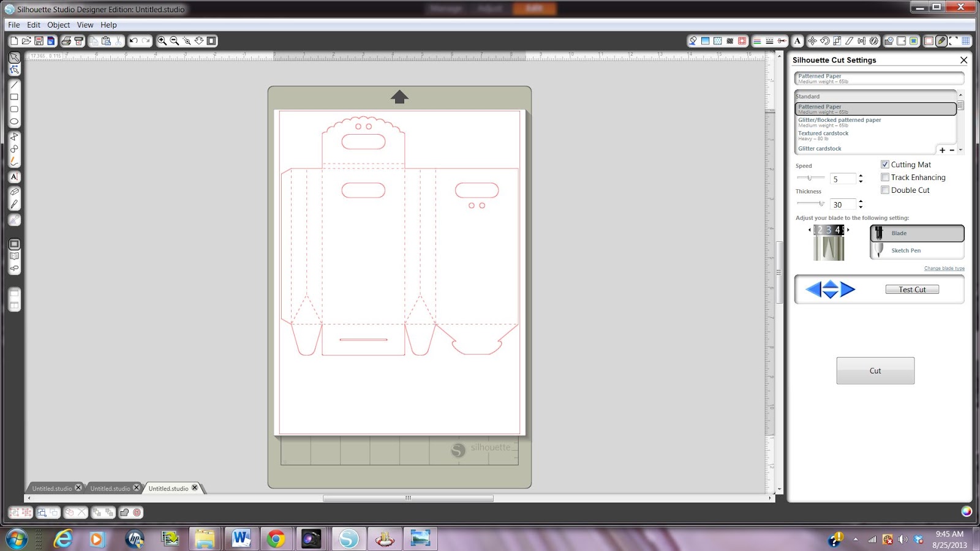Open the Object menu

[x=59, y=25]
